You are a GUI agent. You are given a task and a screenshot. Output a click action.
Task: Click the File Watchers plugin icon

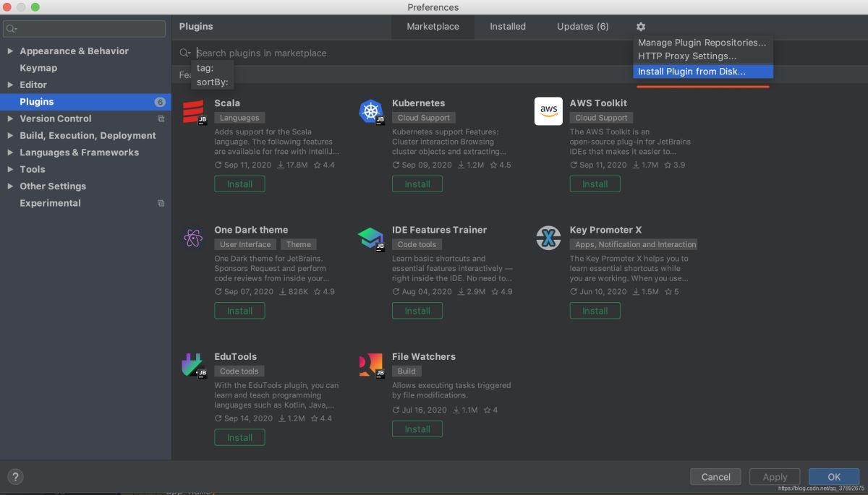(x=370, y=365)
